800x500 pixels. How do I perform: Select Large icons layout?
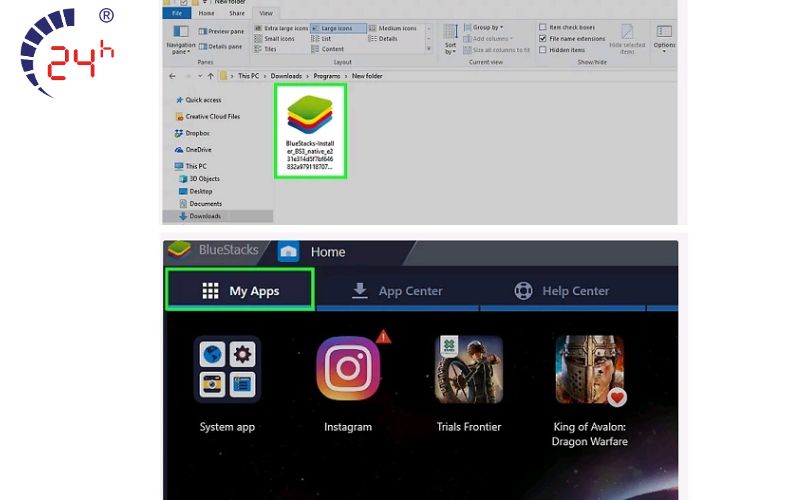338,28
